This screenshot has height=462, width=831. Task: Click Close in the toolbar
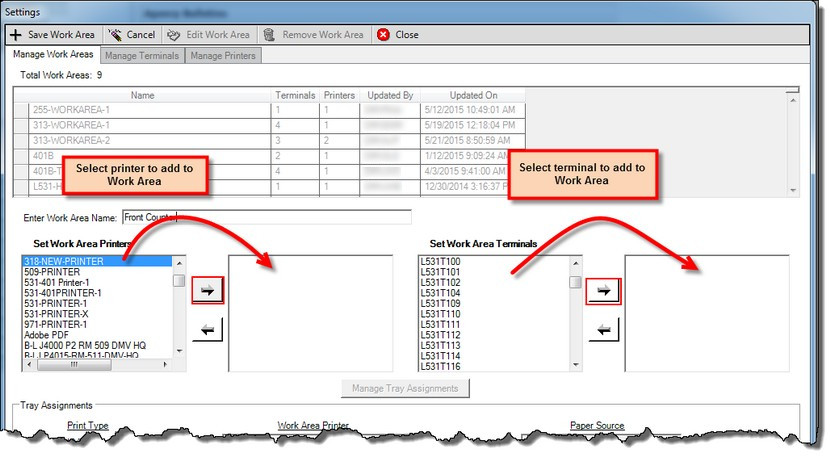pyautogui.click(x=406, y=35)
